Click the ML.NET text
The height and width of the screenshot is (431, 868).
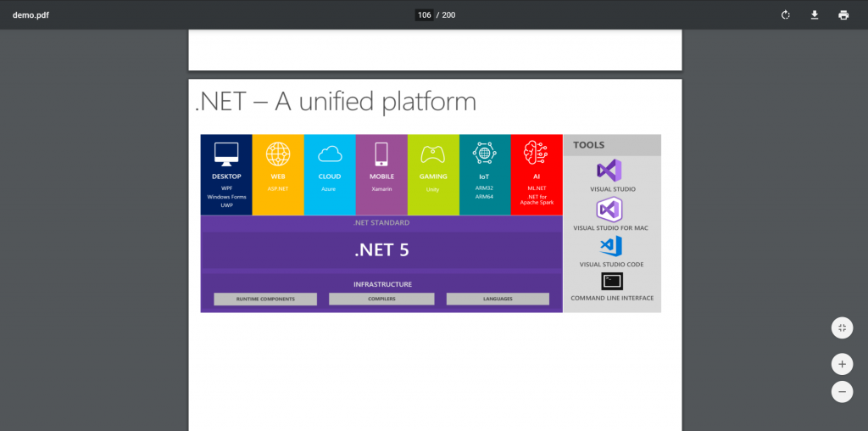coord(537,188)
